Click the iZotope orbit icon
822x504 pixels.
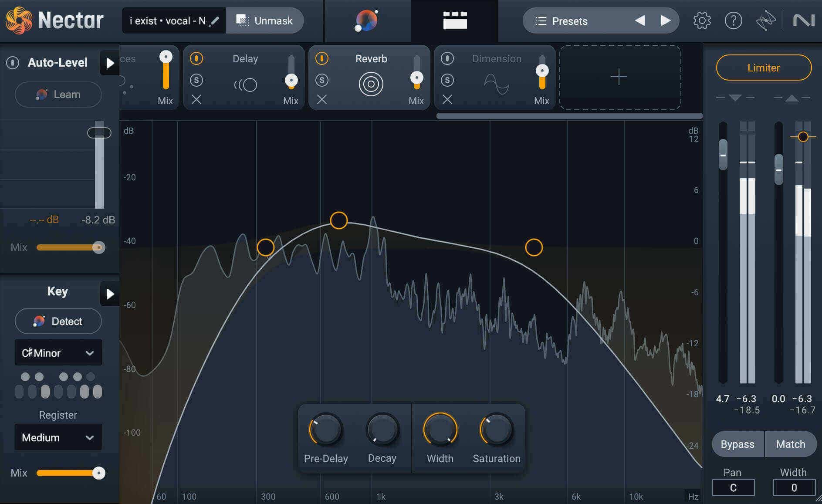tap(765, 20)
